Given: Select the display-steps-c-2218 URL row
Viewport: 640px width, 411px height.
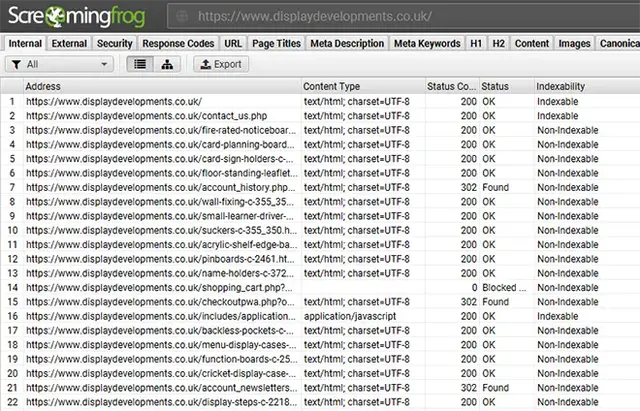Looking at the screenshot, I should coord(162,402).
